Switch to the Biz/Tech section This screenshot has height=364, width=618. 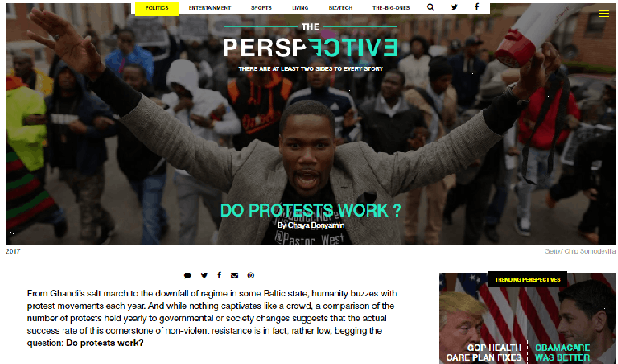(340, 8)
